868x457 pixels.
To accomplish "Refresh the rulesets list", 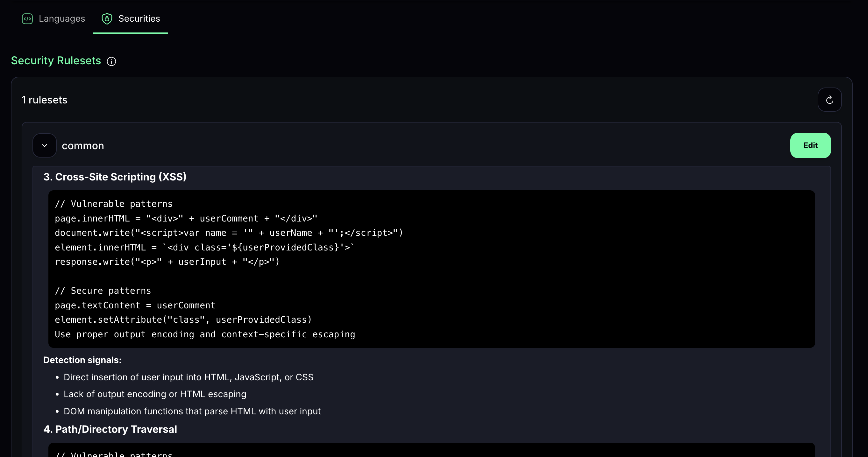I will click(x=829, y=100).
